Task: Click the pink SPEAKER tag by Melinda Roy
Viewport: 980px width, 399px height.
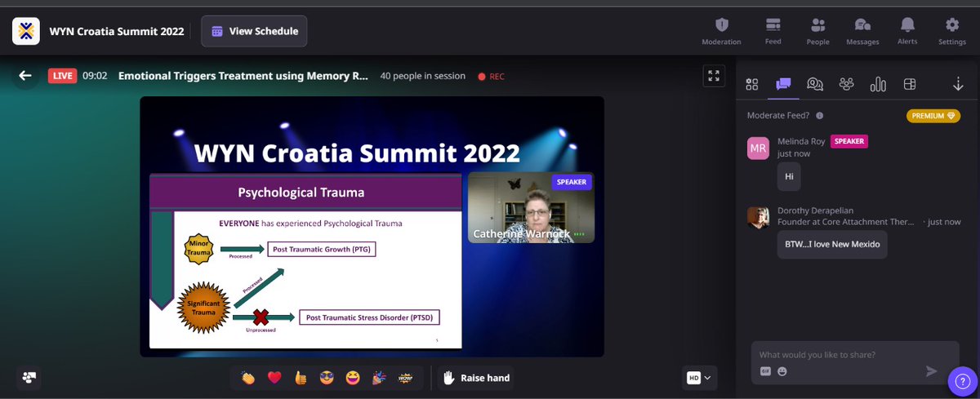Action: tap(849, 141)
